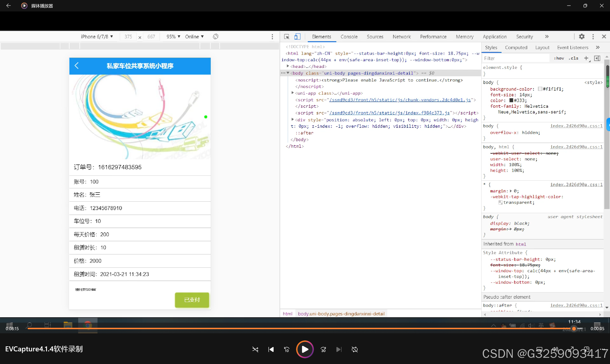Collapse the body element node
The image size is (610, 364).
point(288,73)
